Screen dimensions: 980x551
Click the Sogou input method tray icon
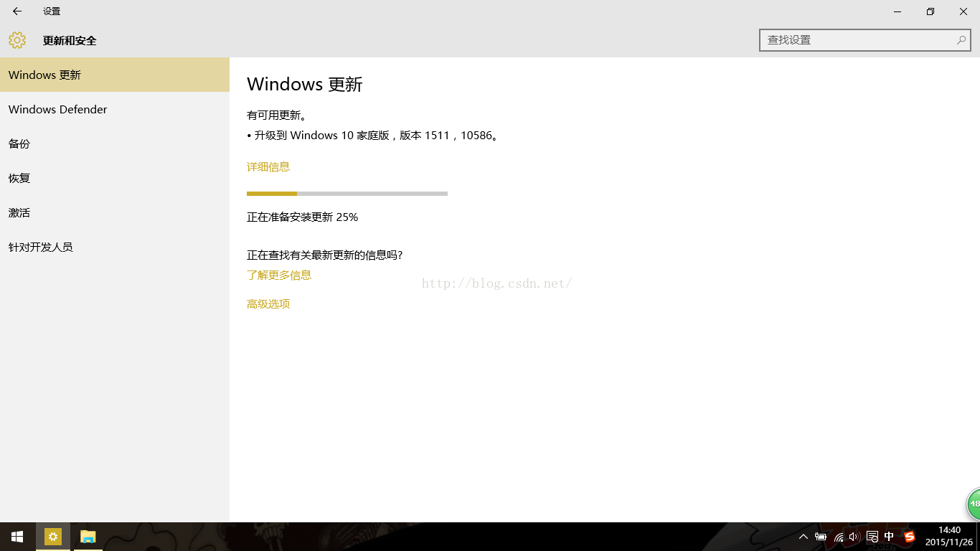coord(910,537)
